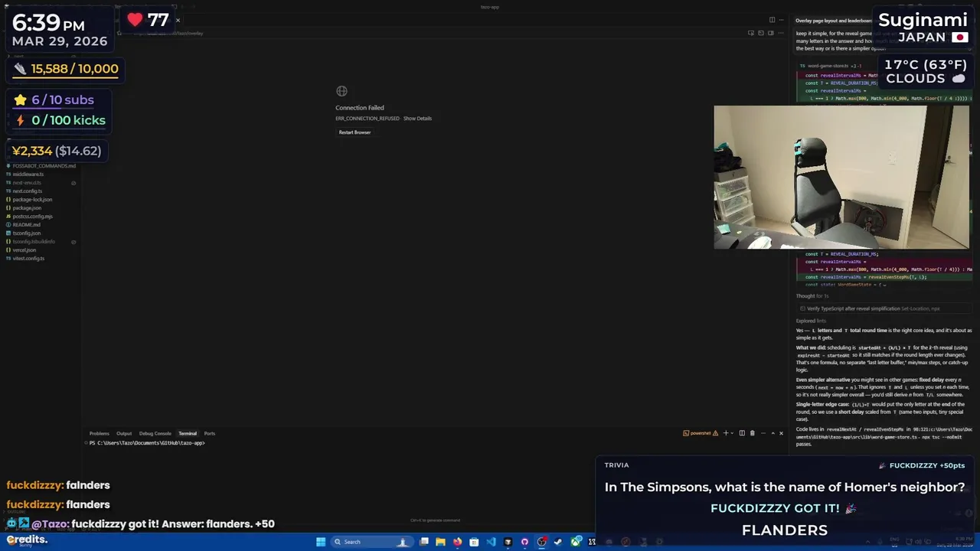980x551 pixels.
Task: Open postcss.config.mjs file
Action: pos(32,217)
